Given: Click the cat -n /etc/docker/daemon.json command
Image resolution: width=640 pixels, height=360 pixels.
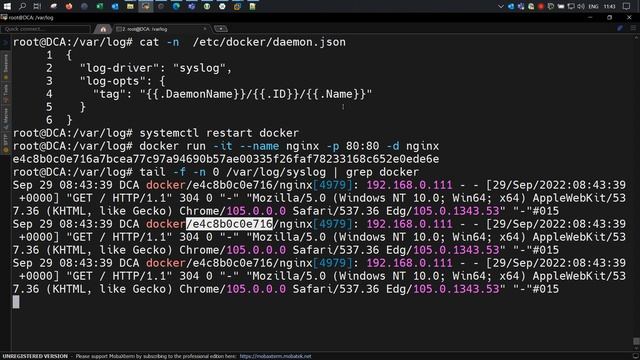Looking at the screenshot, I should 242,42.
